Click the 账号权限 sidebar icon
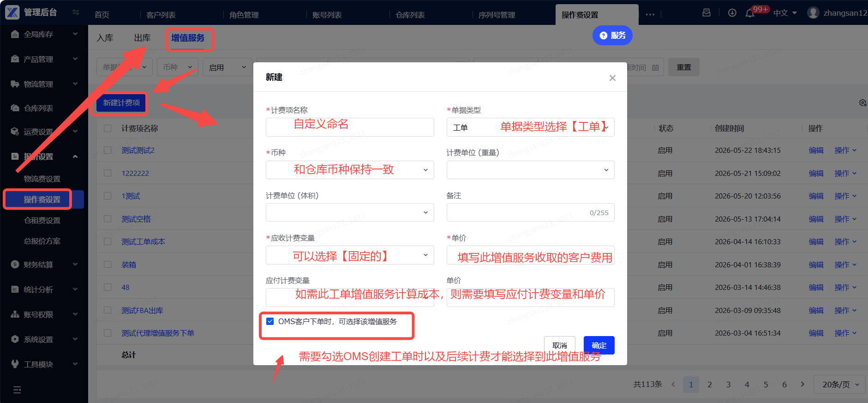 coord(15,314)
